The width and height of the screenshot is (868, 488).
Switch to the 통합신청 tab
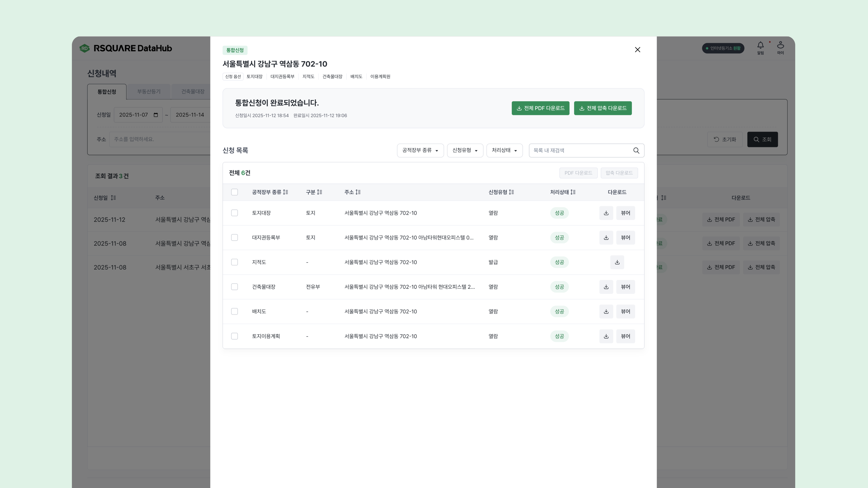pos(107,91)
